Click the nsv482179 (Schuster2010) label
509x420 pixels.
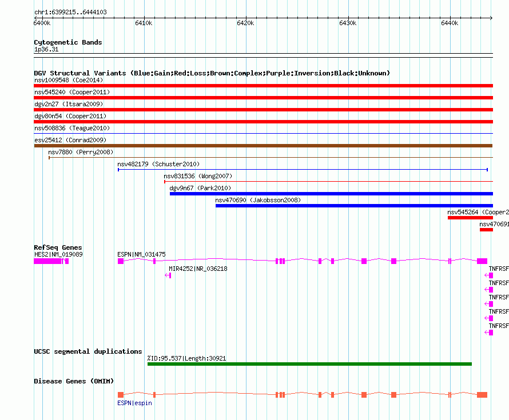pyautogui.click(x=158, y=164)
